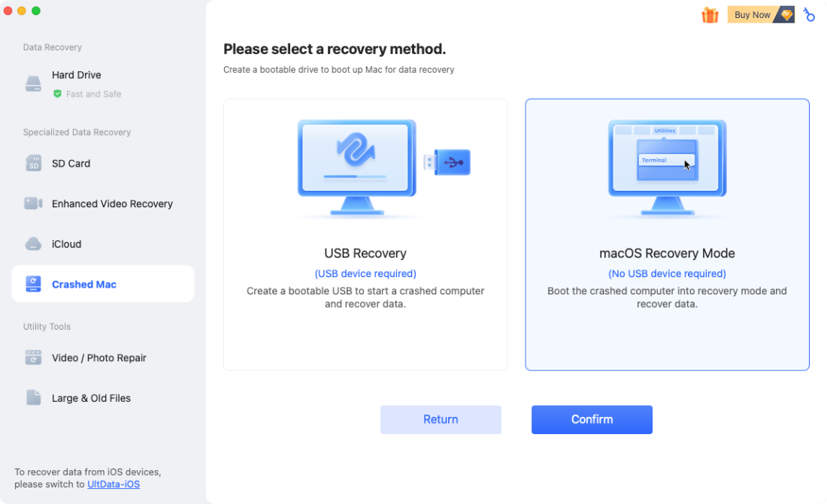The width and height of the screenshot is (827, 504).
Task: Open the Video / Photo Repair tool
Action: tap(33, 358)
